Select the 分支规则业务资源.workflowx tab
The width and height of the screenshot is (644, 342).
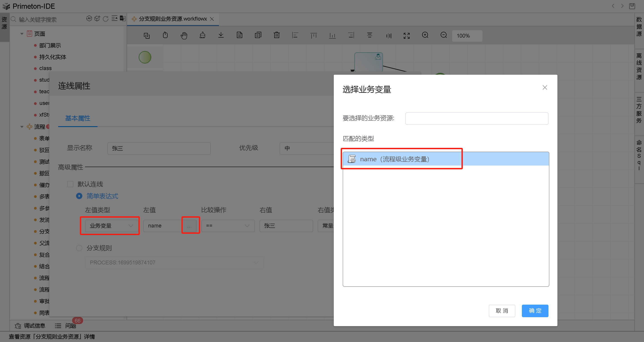click(x=172, y=19)
